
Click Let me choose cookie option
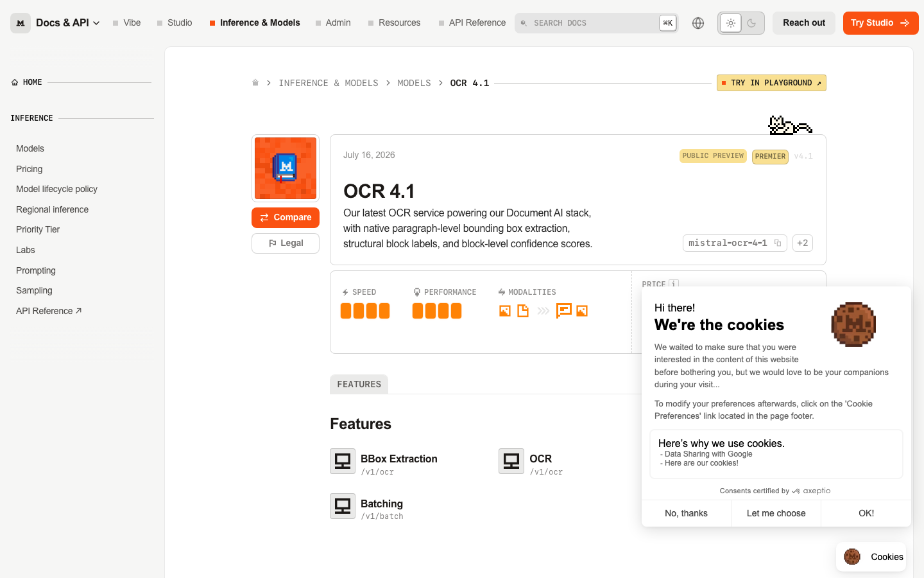(776, 513)
